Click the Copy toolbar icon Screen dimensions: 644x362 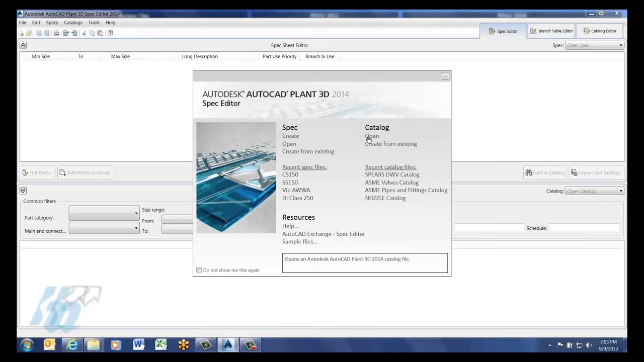tap(92, 33)
